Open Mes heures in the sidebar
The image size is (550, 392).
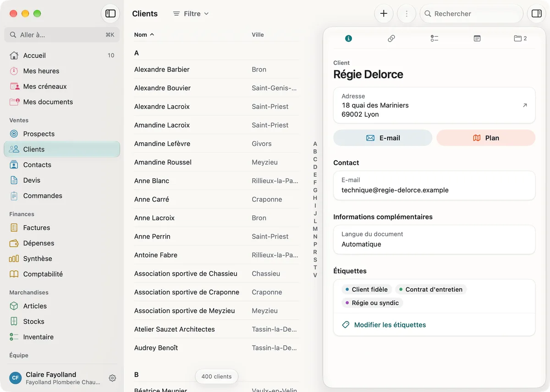(62, 71)
